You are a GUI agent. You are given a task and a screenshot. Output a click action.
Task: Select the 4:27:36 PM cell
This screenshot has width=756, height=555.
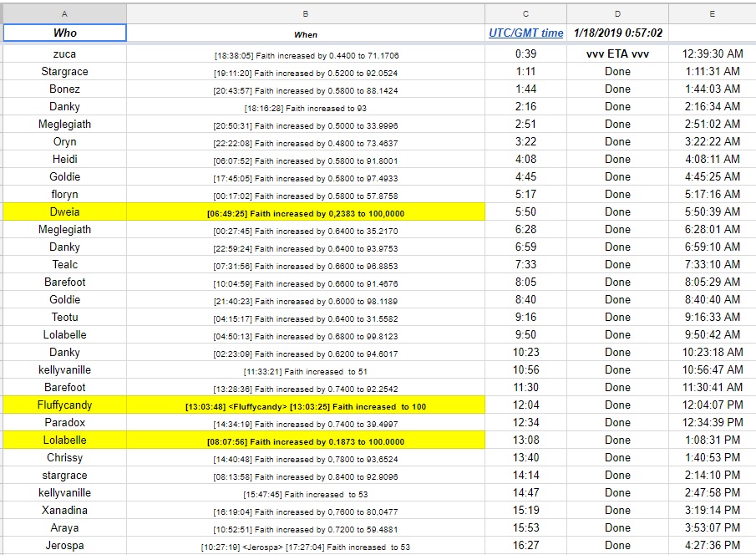coord(712,546)
